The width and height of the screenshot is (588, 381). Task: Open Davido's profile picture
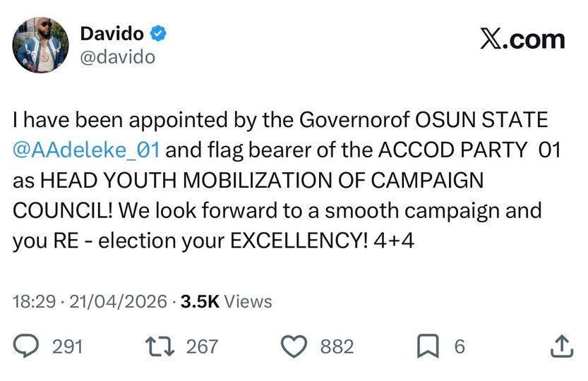pyautogui.click(x=40, y=44)
